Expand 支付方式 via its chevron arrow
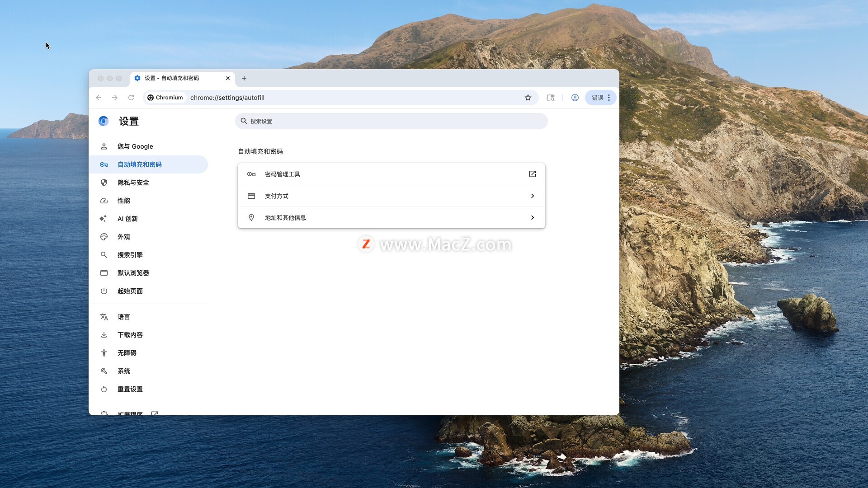The image size is (868, 488). (533, 196)
